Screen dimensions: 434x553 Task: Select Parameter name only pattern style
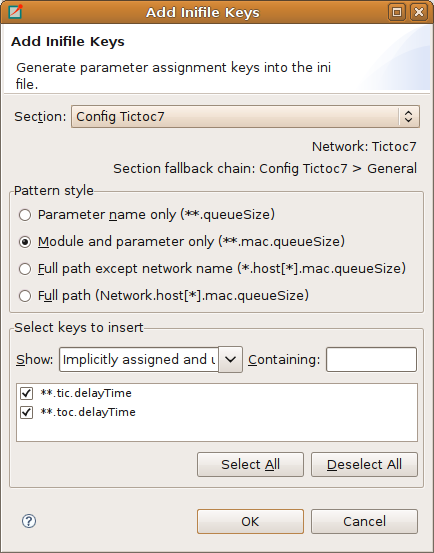tap(25, 215)
